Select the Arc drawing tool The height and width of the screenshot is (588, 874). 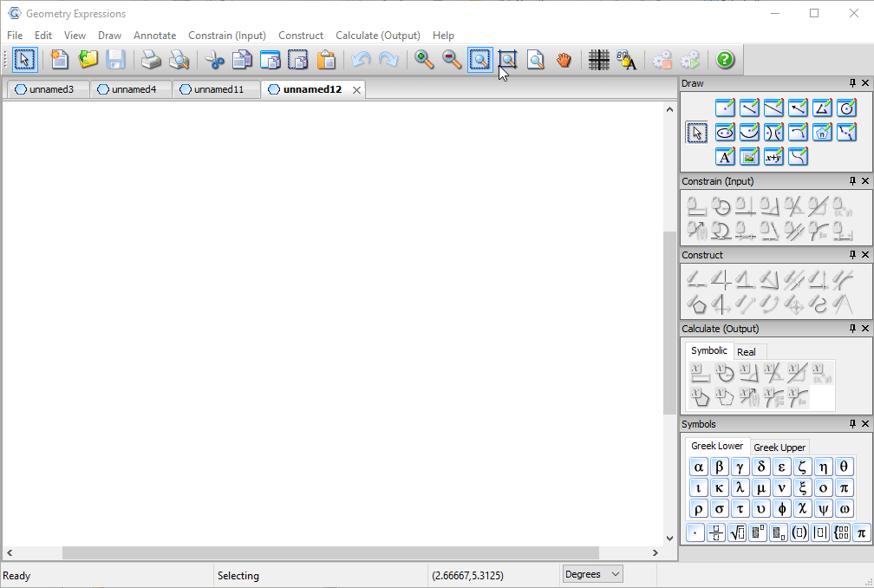coord(798,132)
